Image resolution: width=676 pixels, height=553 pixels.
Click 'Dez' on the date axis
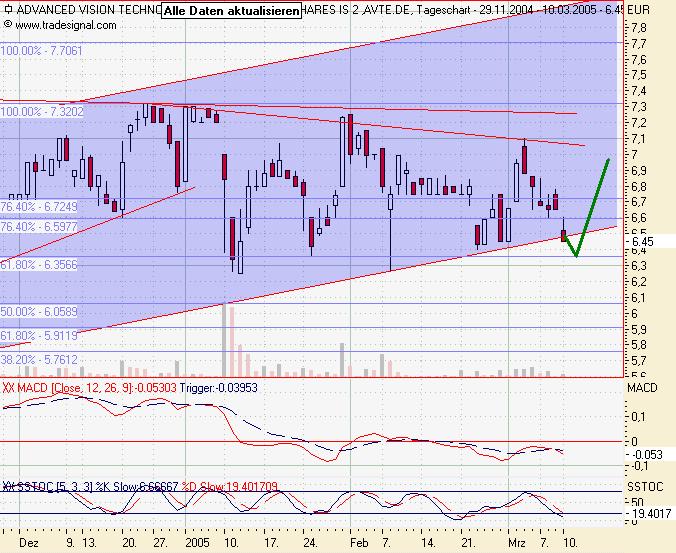(29, 543)
